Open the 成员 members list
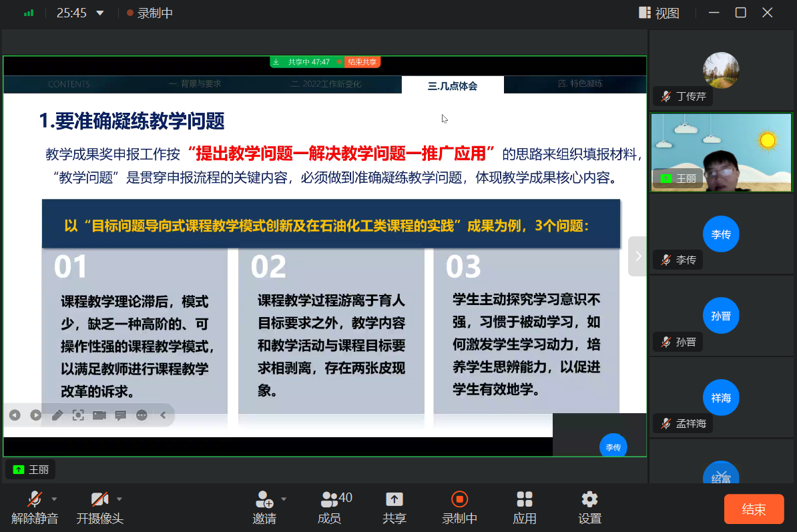Image resolution: width=797 pixels, height=532 pixels. point(330,500)
